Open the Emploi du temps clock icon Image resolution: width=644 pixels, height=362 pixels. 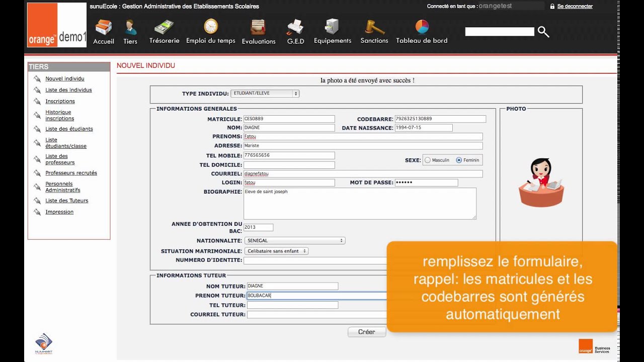point(211,26)
